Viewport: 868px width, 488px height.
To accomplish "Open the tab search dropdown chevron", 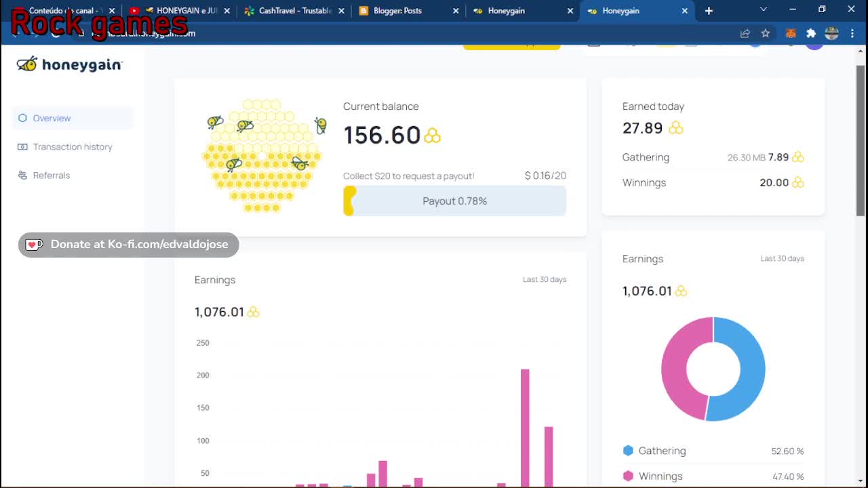I will 764,9.
